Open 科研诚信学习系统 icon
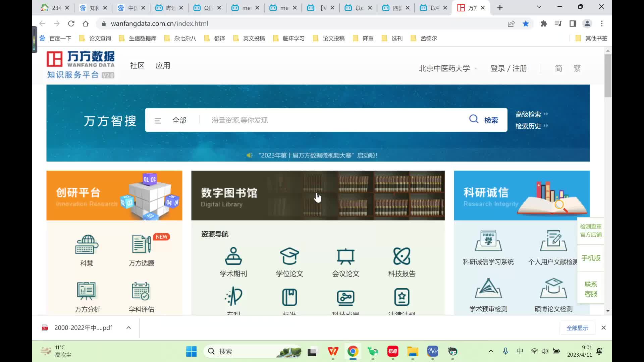 (x=488, y=241)
